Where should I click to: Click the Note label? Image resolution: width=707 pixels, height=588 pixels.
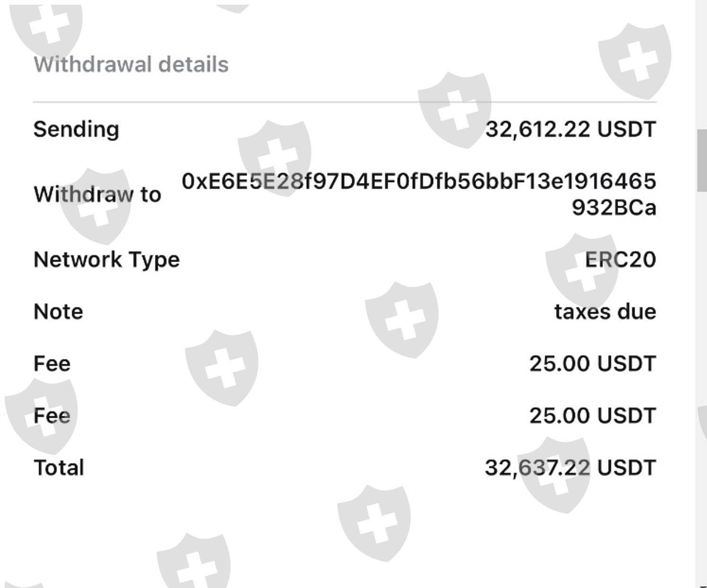pyautogui.click(x=58, y=312)
